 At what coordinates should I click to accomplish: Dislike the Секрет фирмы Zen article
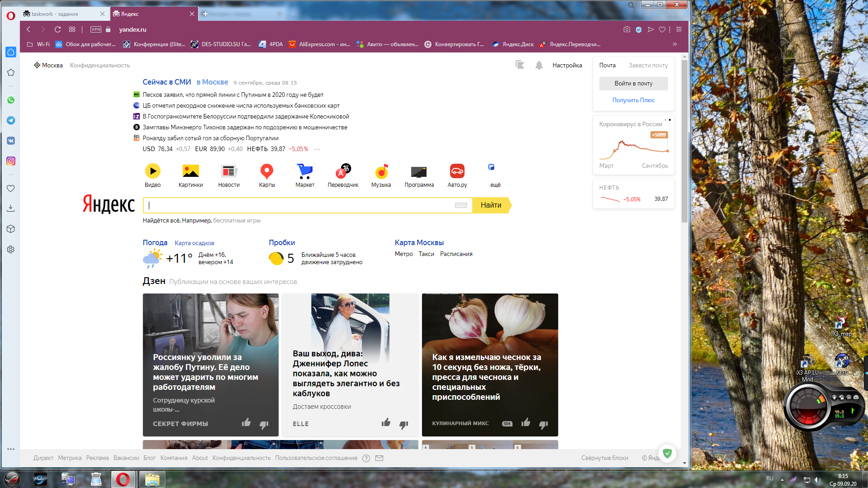(264, 424)
